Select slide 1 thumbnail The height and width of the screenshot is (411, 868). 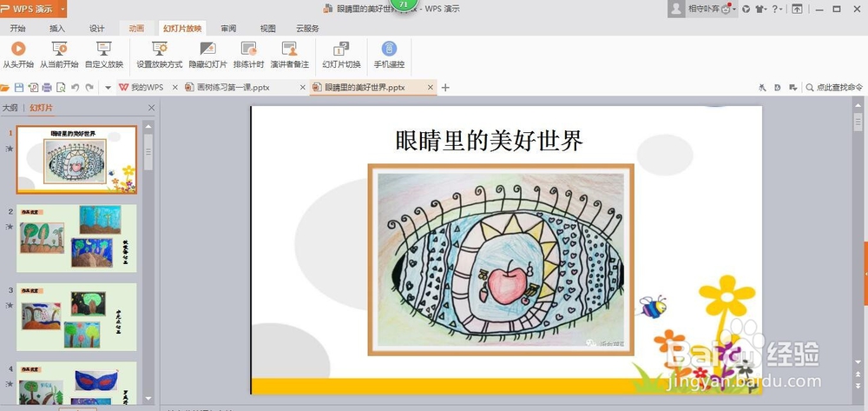click(76, 160)
